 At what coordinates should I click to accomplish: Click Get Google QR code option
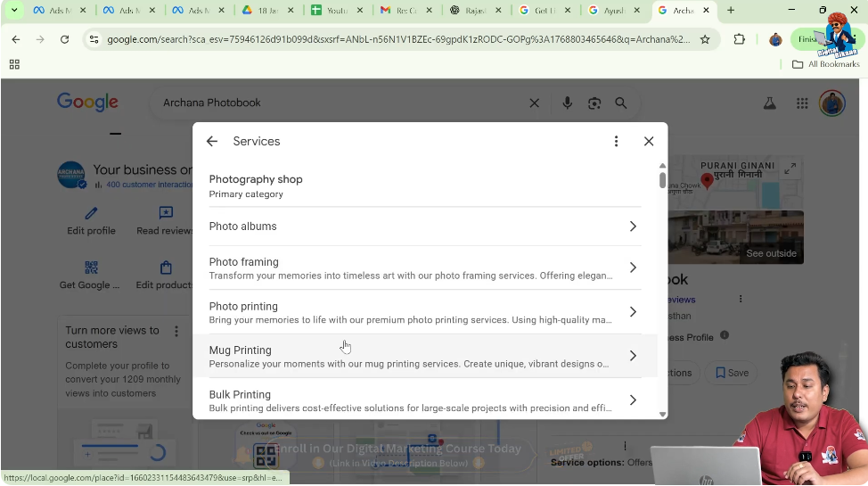point(90,276)
